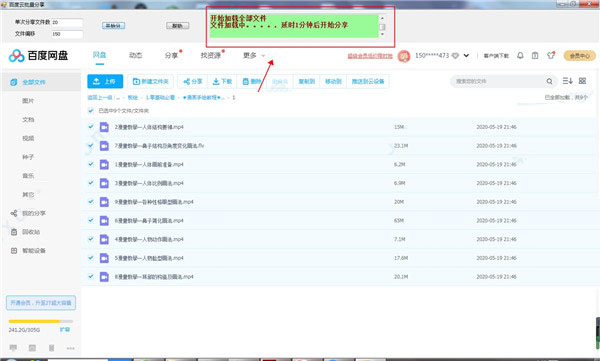Open the clipboard icon beside the bell
The height and width of the screenshot is (361, 600).
click(x=535, y=56)
